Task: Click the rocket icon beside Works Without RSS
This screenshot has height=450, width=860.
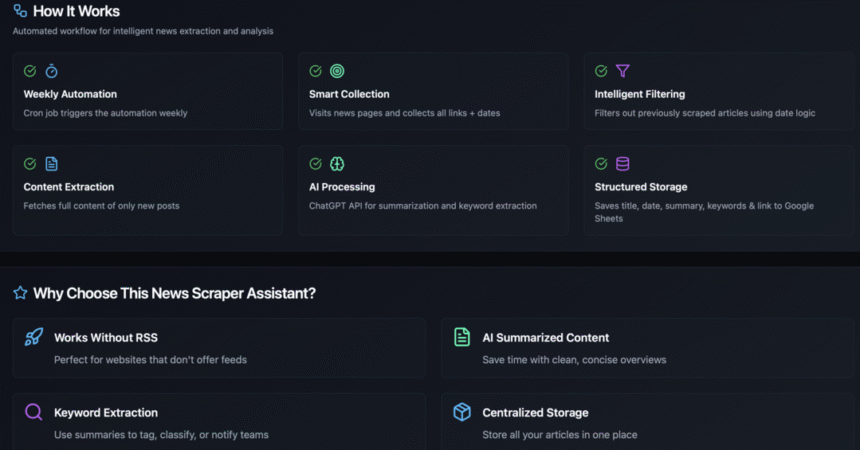Action: point(33,337)
